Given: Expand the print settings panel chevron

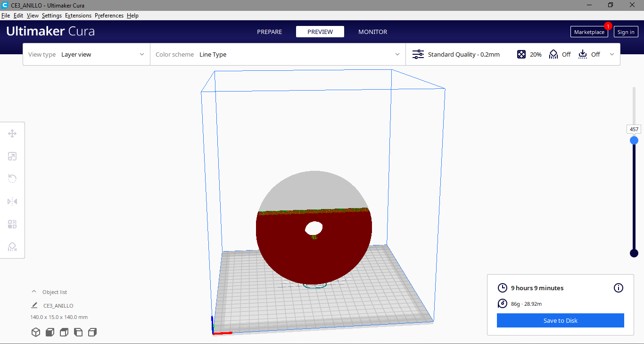Looking at the screenshot, I should pos(612,54).
